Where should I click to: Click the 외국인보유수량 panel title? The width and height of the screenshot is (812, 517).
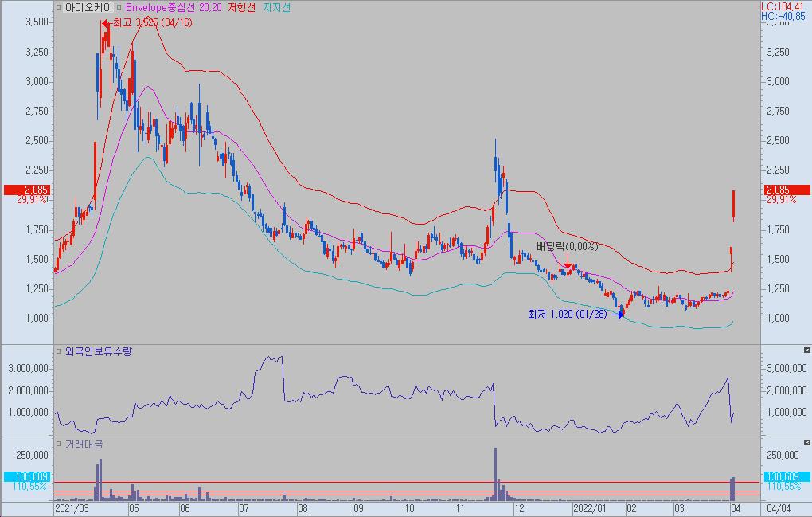tap(99, 352)
